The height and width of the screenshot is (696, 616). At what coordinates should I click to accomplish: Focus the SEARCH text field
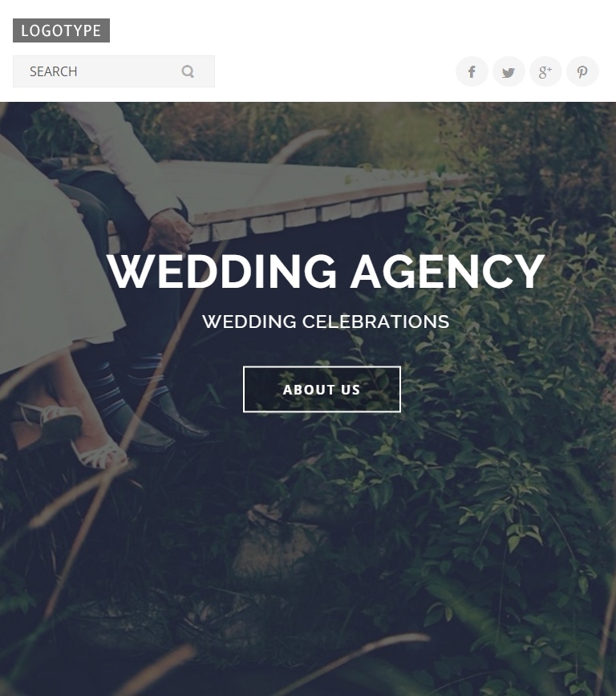click(x=114, y=71)
